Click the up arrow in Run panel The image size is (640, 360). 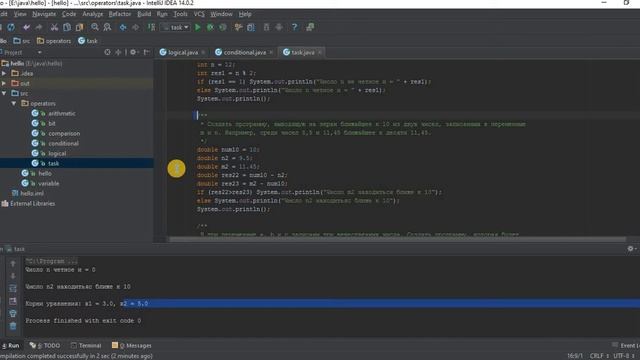(x=13, y=264)
